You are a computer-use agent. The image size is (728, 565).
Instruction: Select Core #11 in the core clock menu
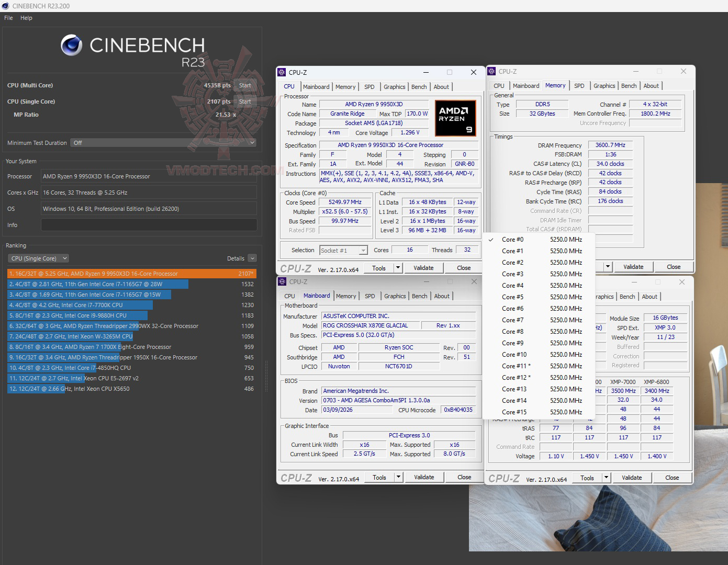coord(540,366)
